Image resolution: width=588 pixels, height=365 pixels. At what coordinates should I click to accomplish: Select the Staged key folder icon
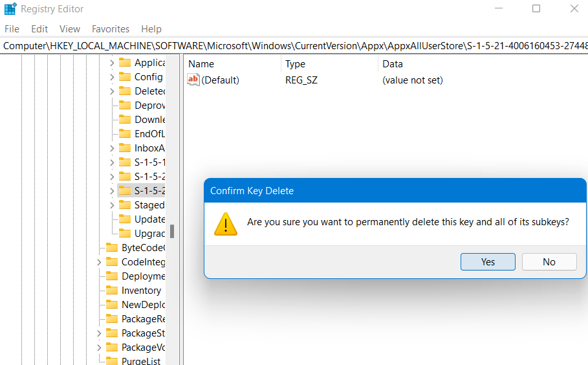click(x=125, y=205)
